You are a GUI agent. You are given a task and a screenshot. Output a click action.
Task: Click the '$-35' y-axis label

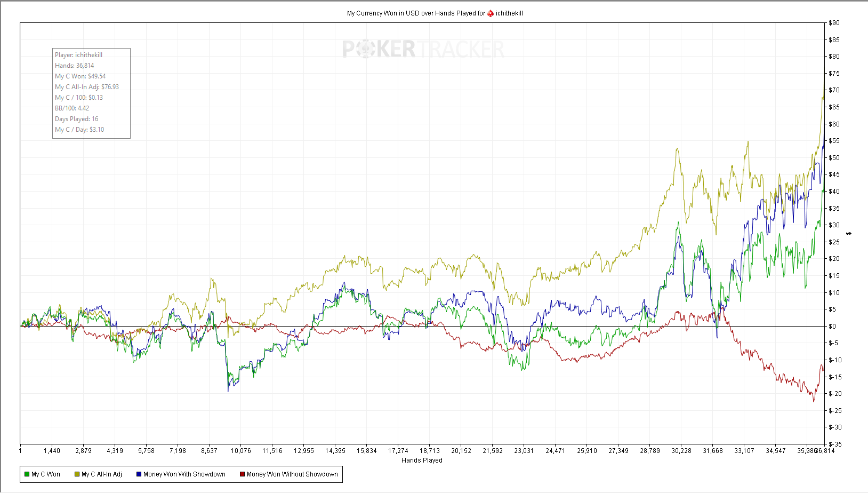(835, 444)
